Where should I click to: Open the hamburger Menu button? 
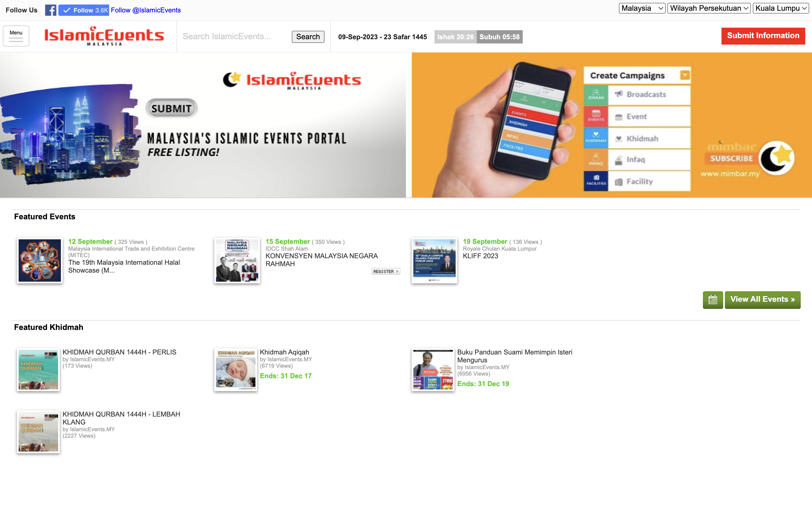(x=16, y=36)
